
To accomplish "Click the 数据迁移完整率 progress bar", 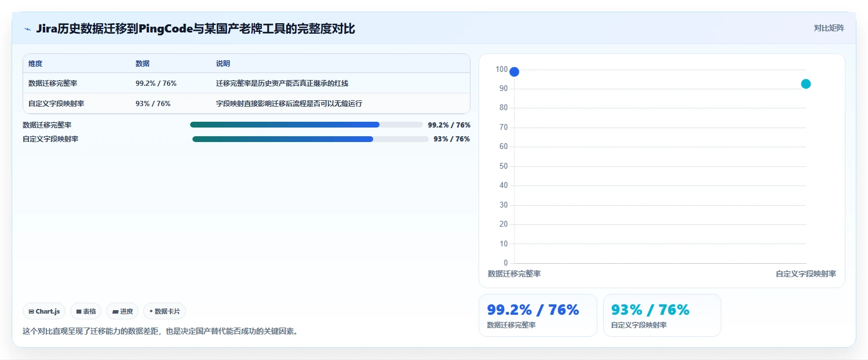I will (x=307, y=125).
